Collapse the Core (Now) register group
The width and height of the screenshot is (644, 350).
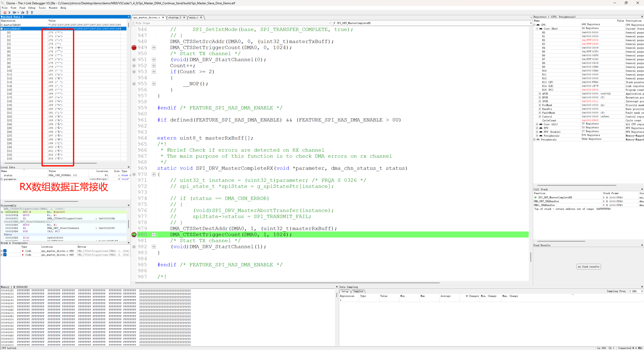(537, 29)
